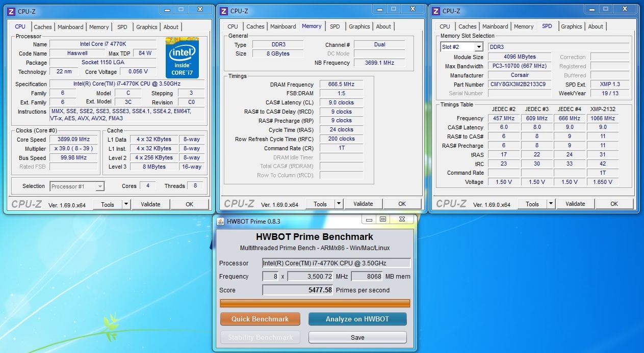The height and width of the screenshot is (353, 644).
Task: Switch to CPU tab in Memory window
Action: (233, 26)
